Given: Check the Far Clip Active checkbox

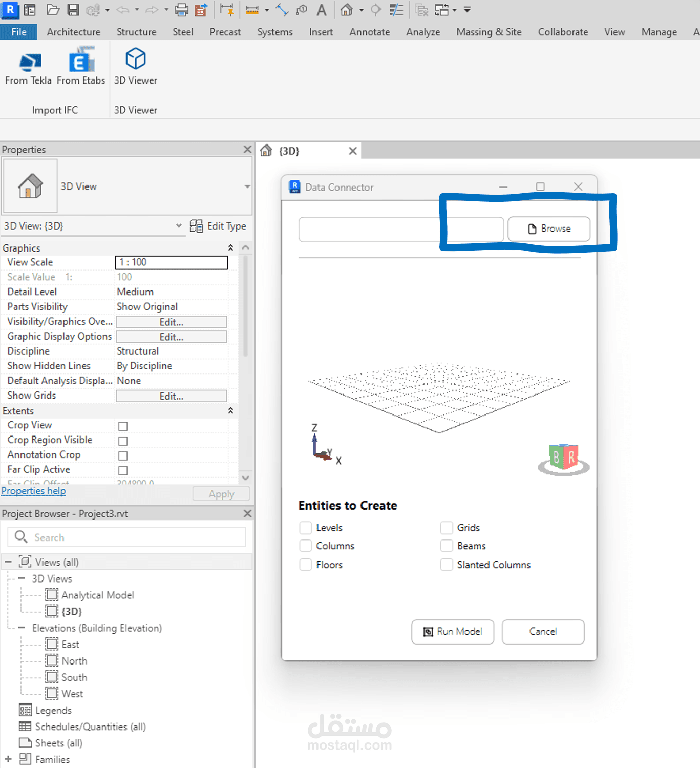Looking at the screenshot, I should [123, 470].
